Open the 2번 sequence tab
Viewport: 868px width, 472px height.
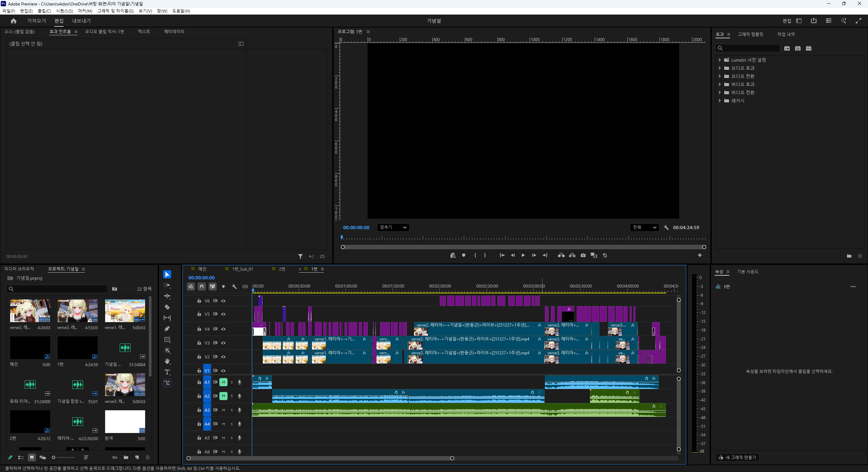click(282, 269)
